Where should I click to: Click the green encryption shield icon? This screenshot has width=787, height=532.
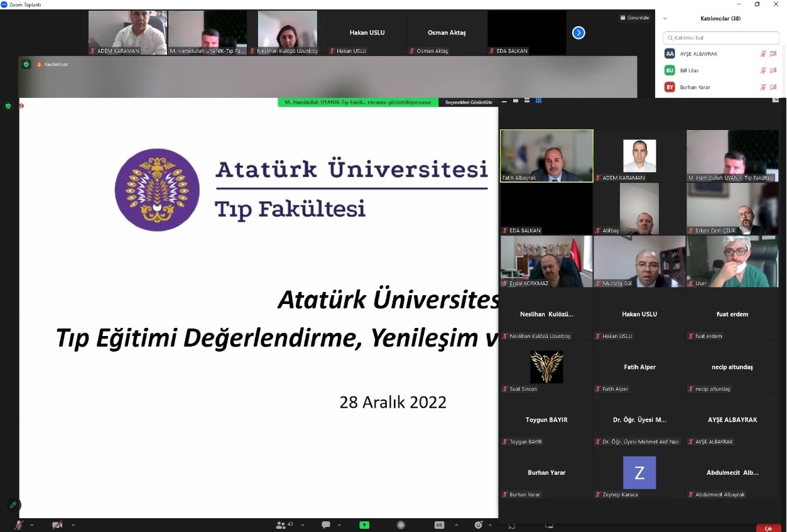pos(26,64)
